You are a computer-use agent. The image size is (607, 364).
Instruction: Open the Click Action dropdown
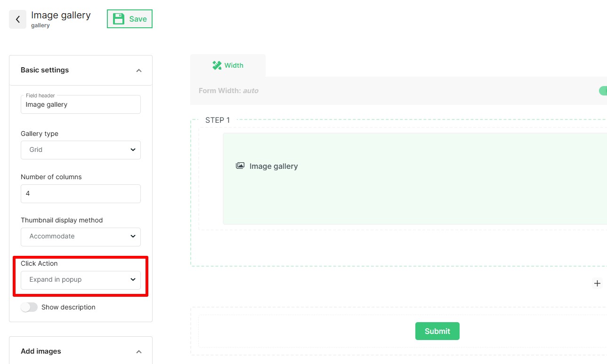pyautogui.click(x=80, y=279)
